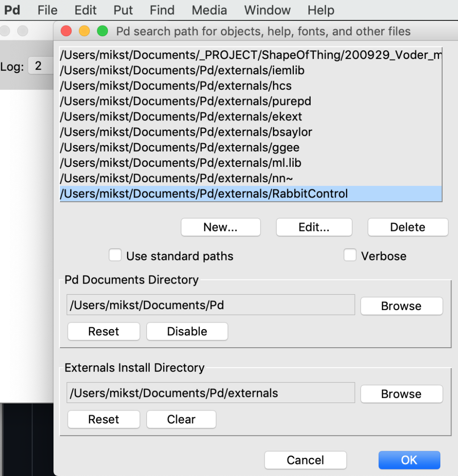
Task: Select the externals/purepd path entry
Action: (x=251, y=101)
